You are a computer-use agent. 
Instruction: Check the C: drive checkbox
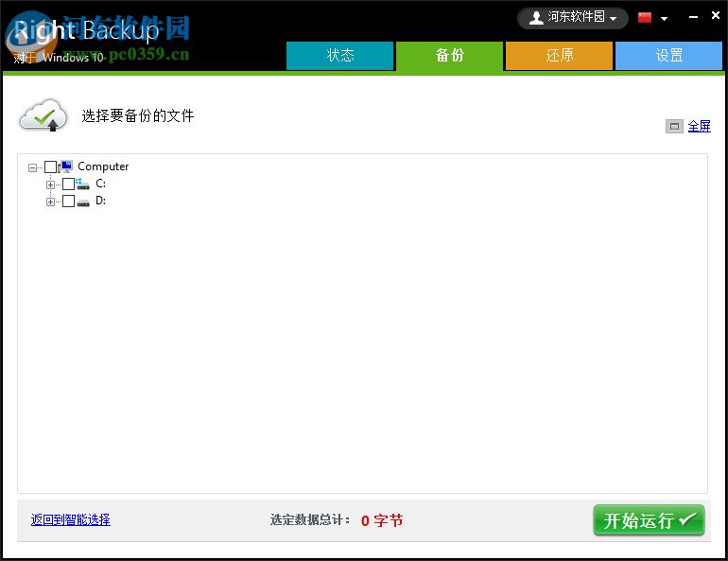(x=68, y=184)
